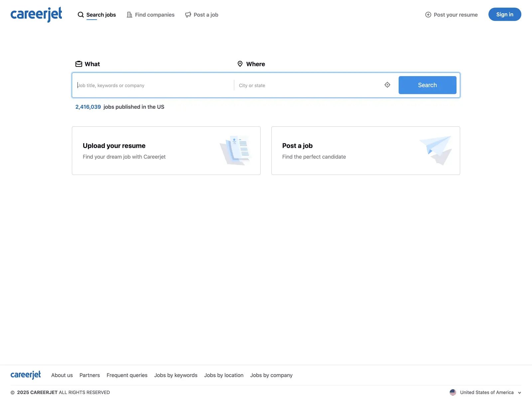This screenshot has width=532, height=399.
Task: Expand the country selector chevron
Action: 519,393
